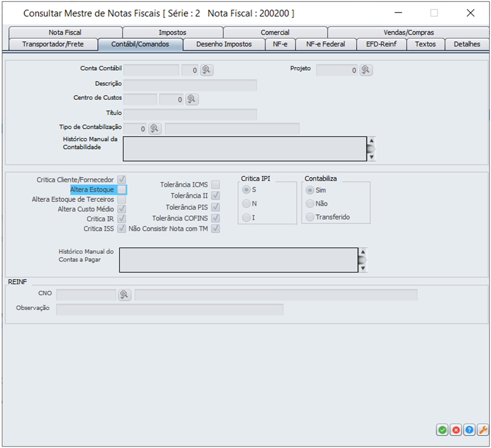
Task: Toggle Tolerância COFINS checkbox
Action: click(x=216, y=218)
